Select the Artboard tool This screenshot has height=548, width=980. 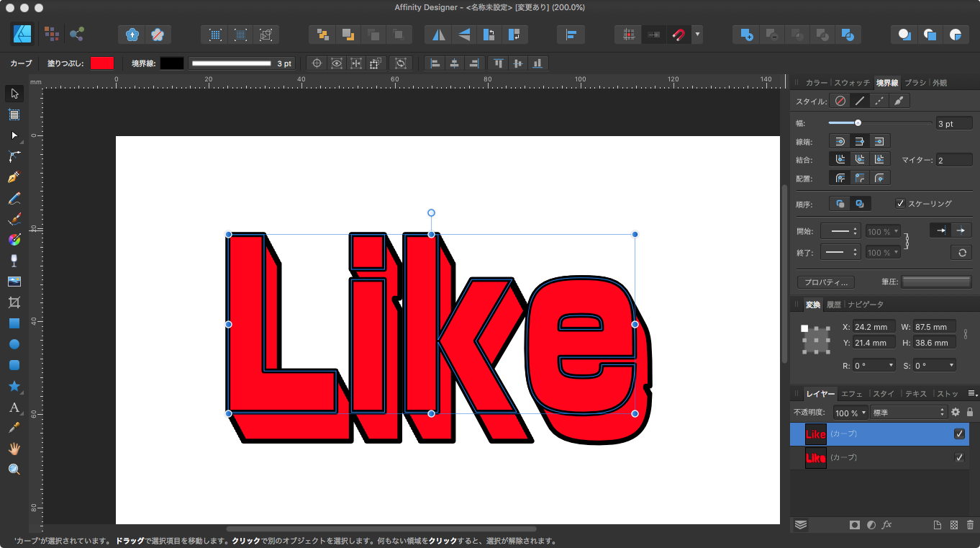14,114
